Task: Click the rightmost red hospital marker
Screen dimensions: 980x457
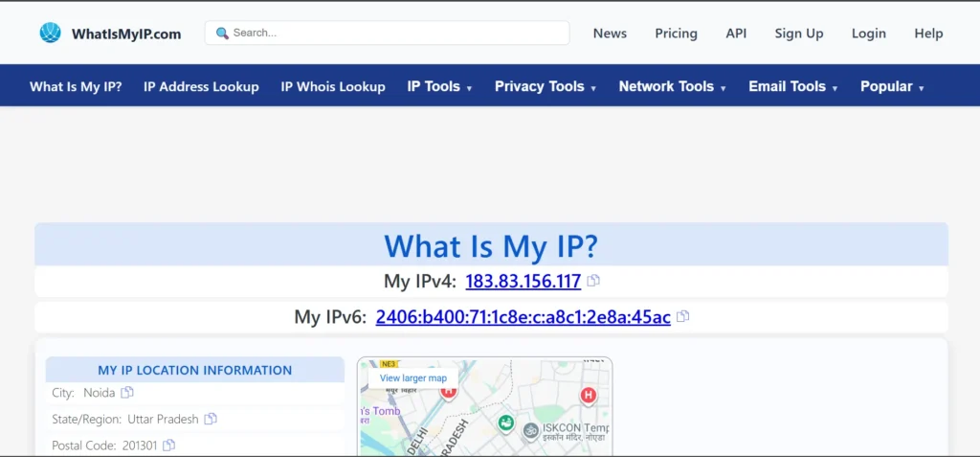Action: [x=588, y=396]
